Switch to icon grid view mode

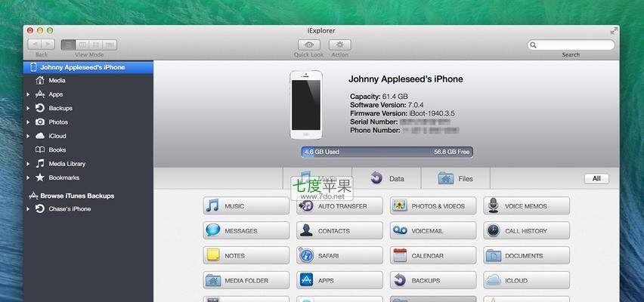96,45
